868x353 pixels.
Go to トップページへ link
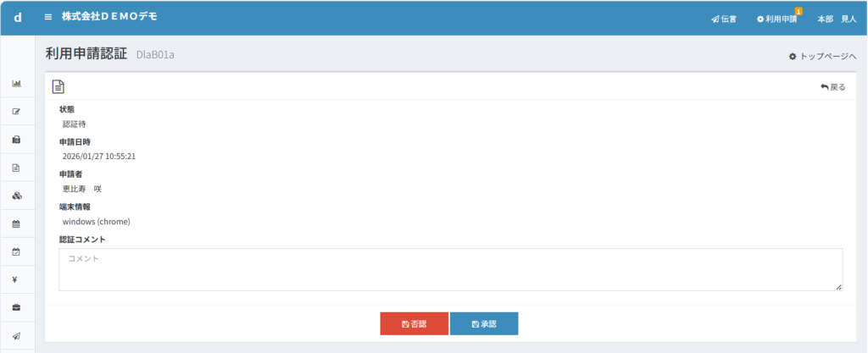coord(822,56)
